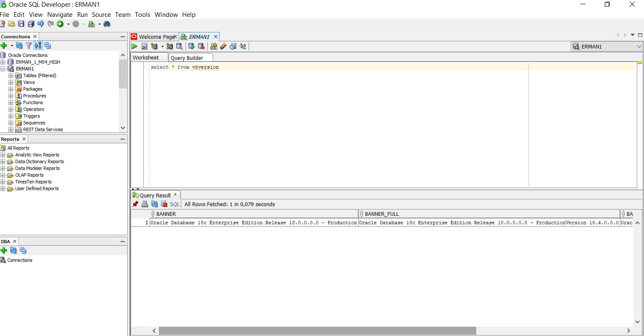This screenshot has height=336, width=644.
Task: Open SQL History with the clock icon
Action: point(233,46)
